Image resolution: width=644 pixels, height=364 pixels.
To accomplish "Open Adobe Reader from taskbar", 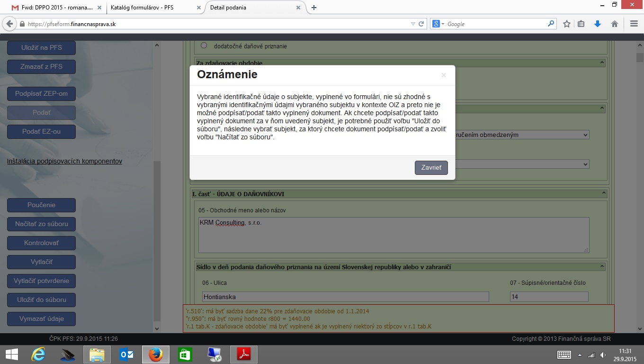I will pos(244,355).
